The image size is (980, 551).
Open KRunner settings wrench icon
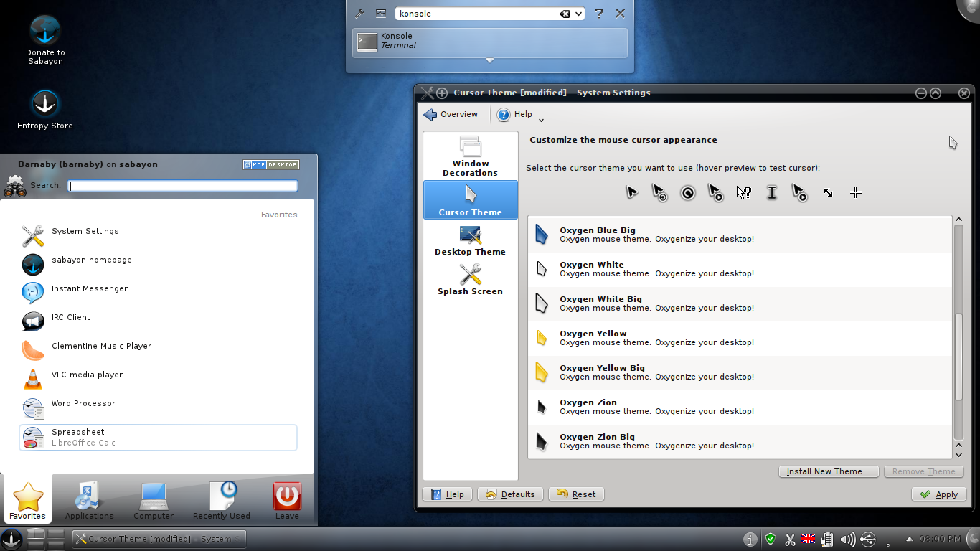[360, 13]
